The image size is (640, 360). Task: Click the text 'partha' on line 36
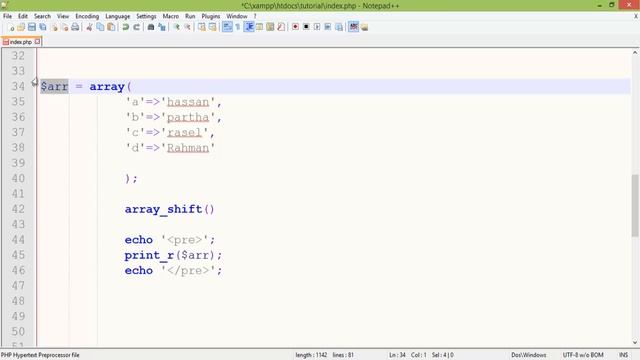[x=188, y=118]
